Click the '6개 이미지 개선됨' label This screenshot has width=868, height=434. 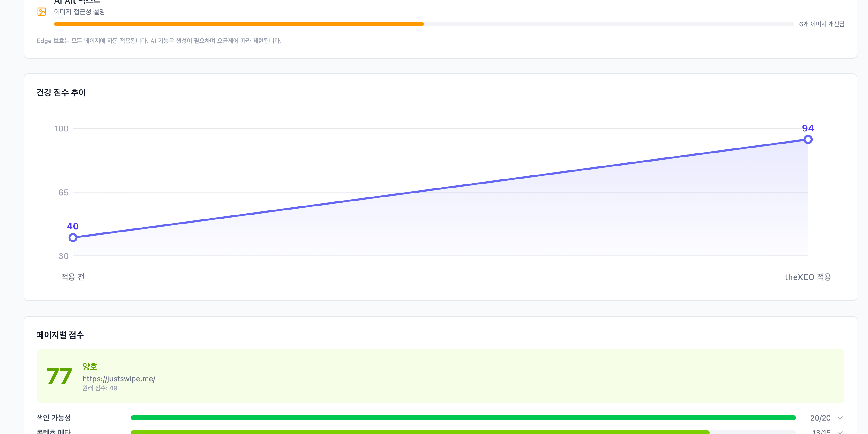pos(821,24)
